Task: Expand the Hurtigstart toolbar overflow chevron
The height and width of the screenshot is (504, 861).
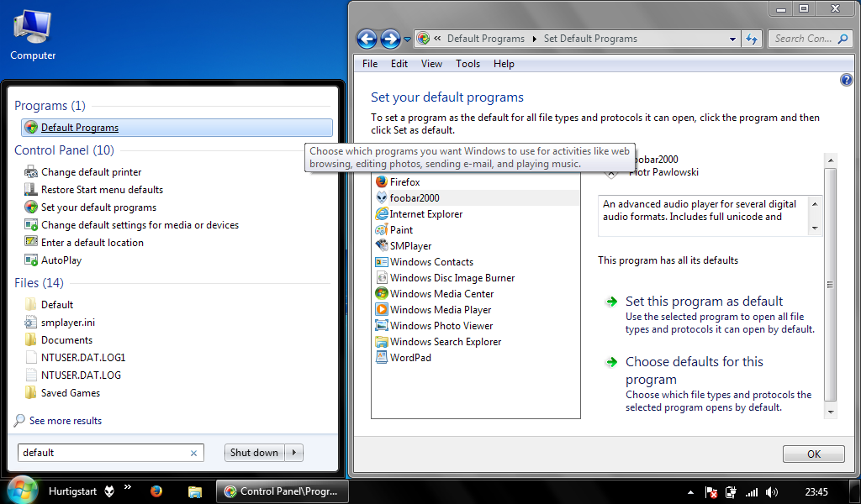Action: 128,487
